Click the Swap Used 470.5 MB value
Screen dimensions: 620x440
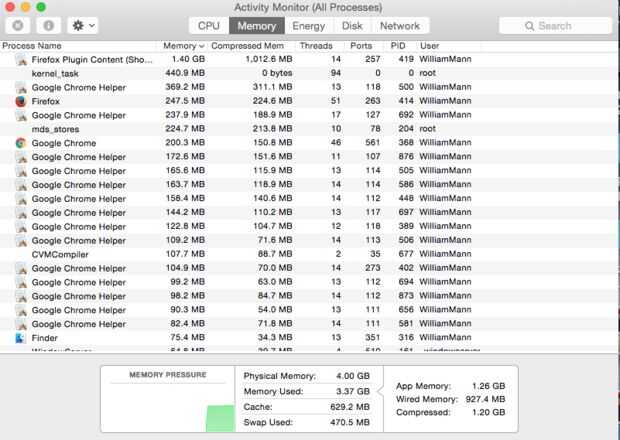click(350, 422)
